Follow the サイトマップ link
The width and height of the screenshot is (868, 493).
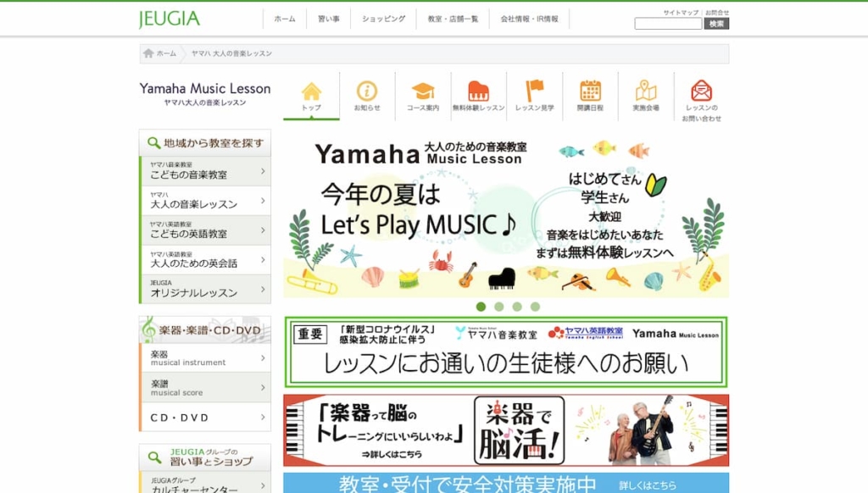point(681,12)
